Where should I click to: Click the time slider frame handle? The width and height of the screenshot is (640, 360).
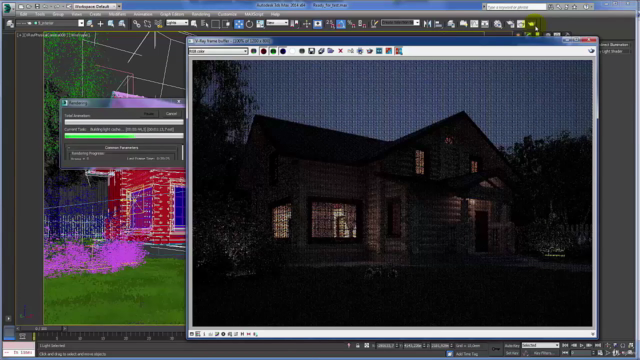[x=41, y=329]
